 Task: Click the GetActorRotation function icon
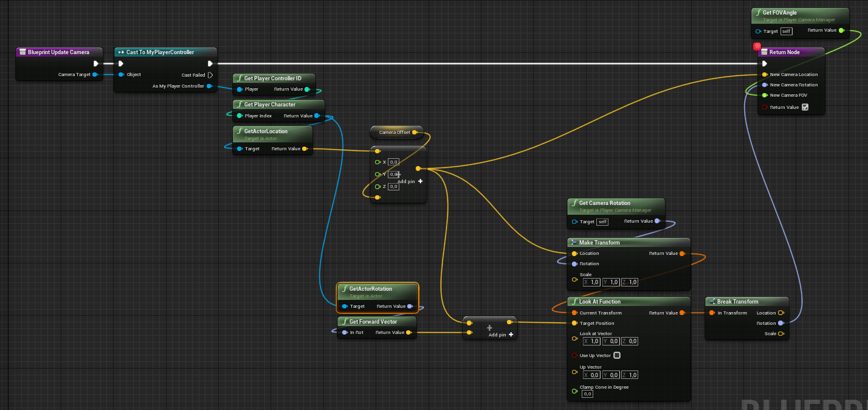coord(344,289)
